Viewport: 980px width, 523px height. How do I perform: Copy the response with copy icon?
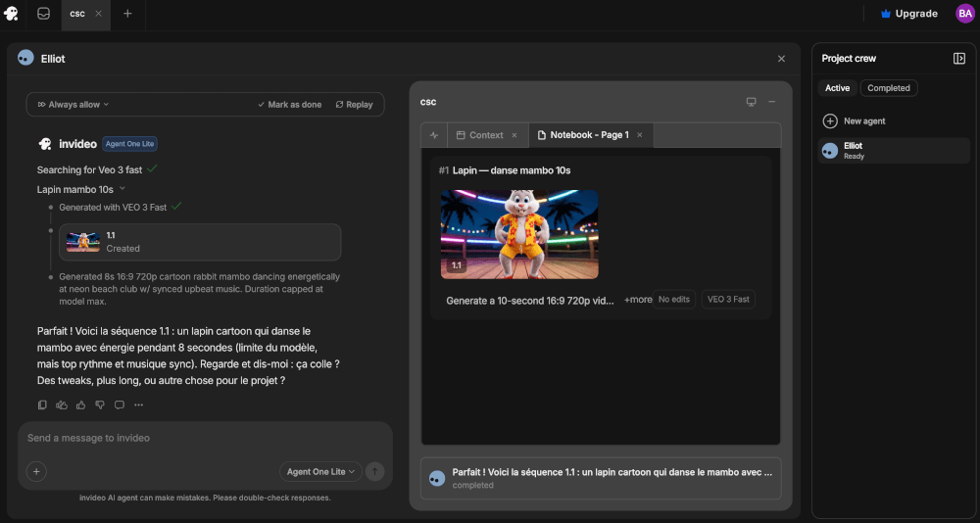coord(42,404)
